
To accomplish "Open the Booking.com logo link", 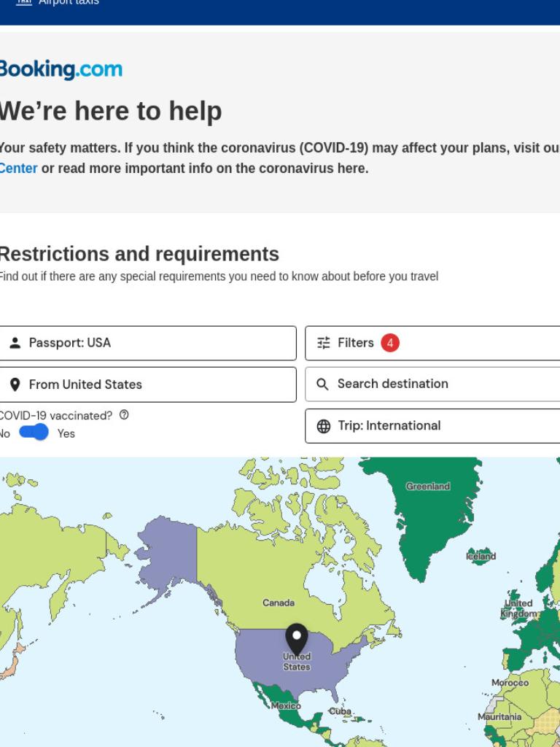I will (x=61, y=69).
